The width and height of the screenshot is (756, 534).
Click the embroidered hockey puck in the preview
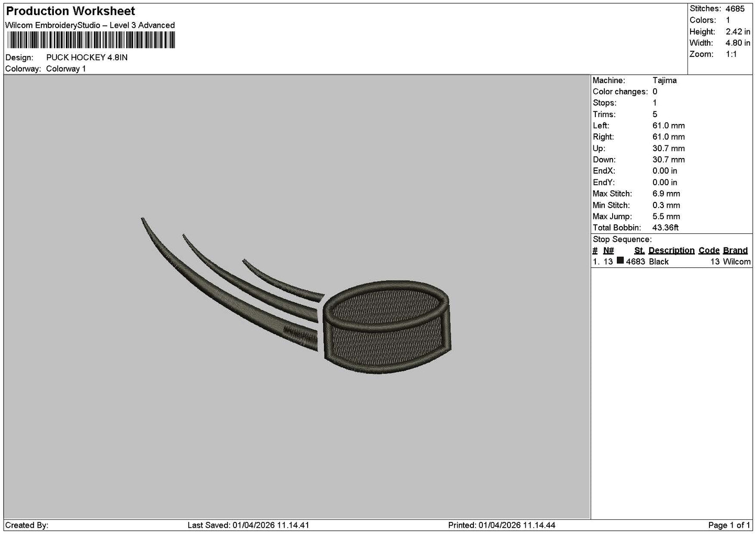tap(387, 327)
